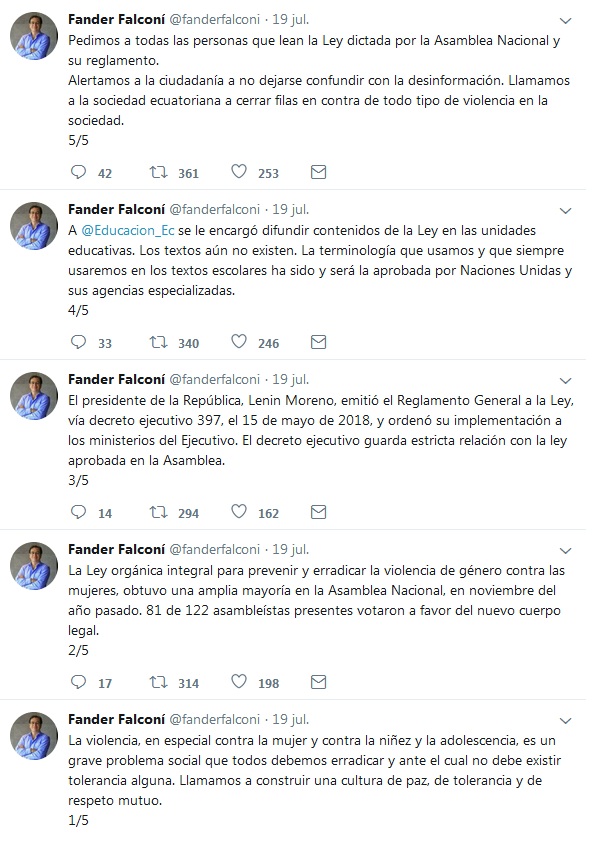
Task: Like the tweet with 246 likes
Action: point(239,343)
